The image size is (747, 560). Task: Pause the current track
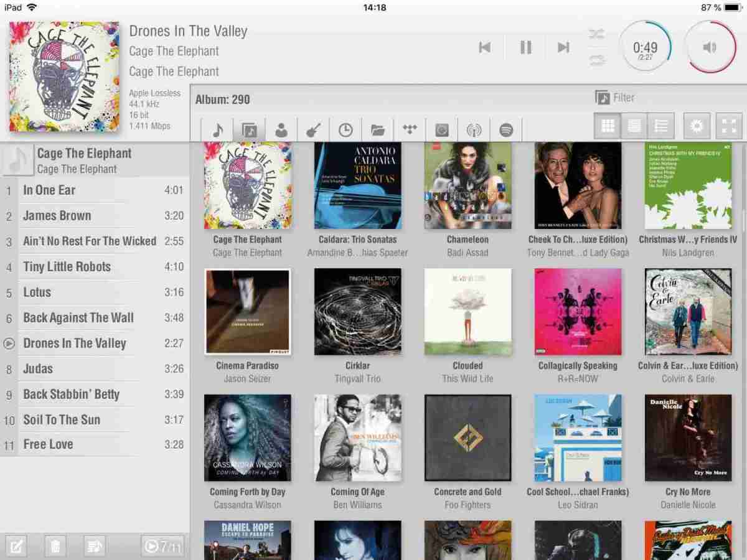click(x=526, y=47)
